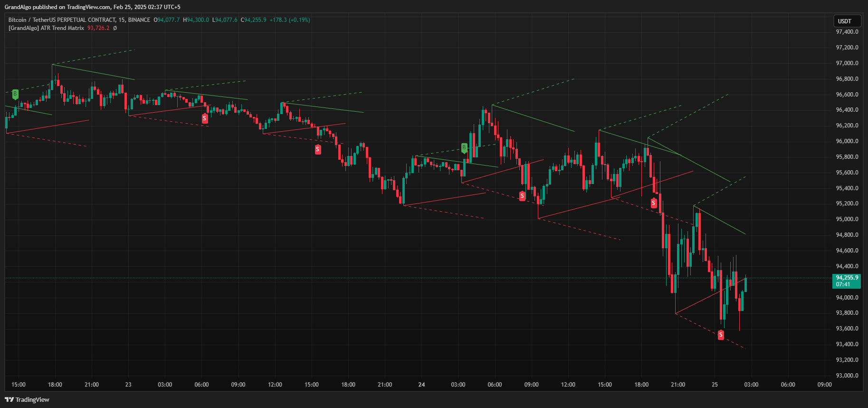Click the ∅ symbol after the indicator value
The width and height of the screenshot is (868, 408).
tap(115, 28)
